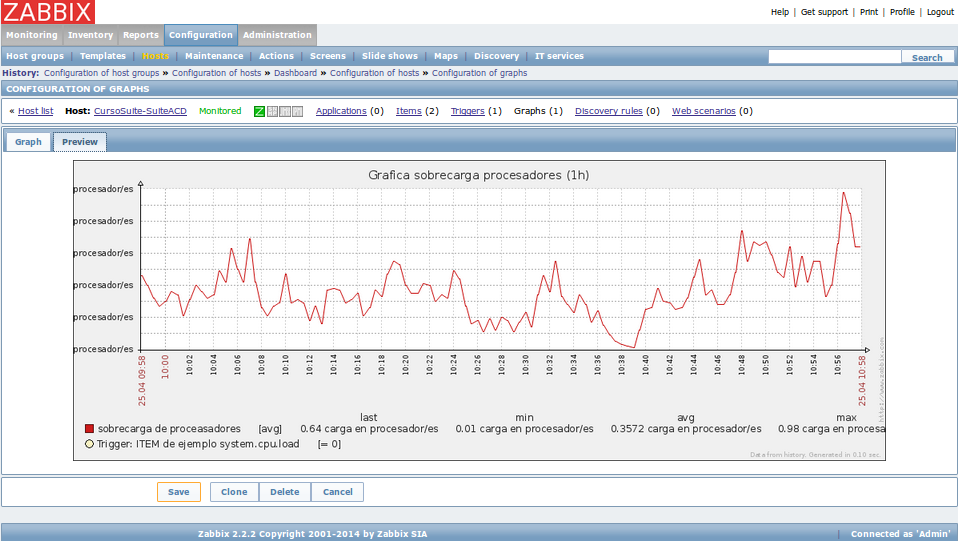Click the yellow trigger circle in the legend
The image size is (958, 541).
(89, 444)
